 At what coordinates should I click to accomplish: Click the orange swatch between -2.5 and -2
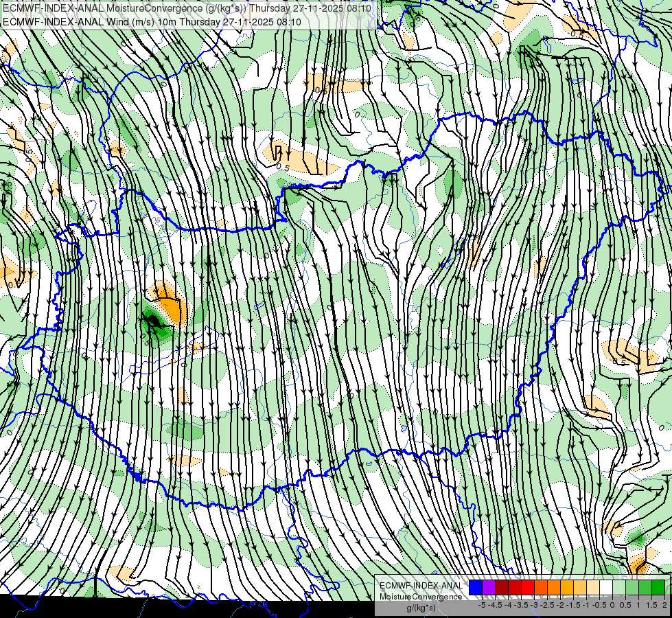point(554,588)
